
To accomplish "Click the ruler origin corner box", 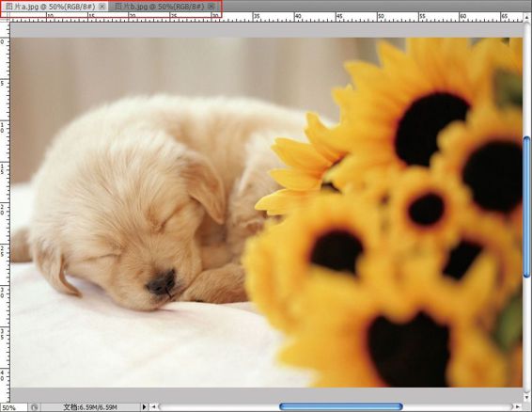I will pyautogui.click(x=5, y=17).
